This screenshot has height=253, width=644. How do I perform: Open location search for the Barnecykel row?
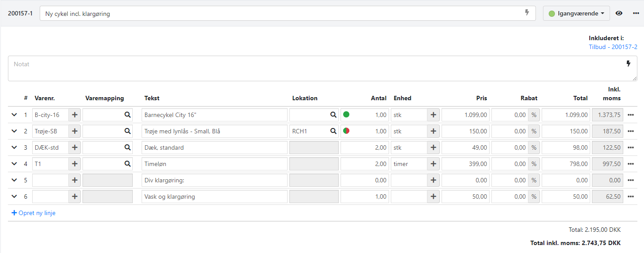(x=333, y=115)
